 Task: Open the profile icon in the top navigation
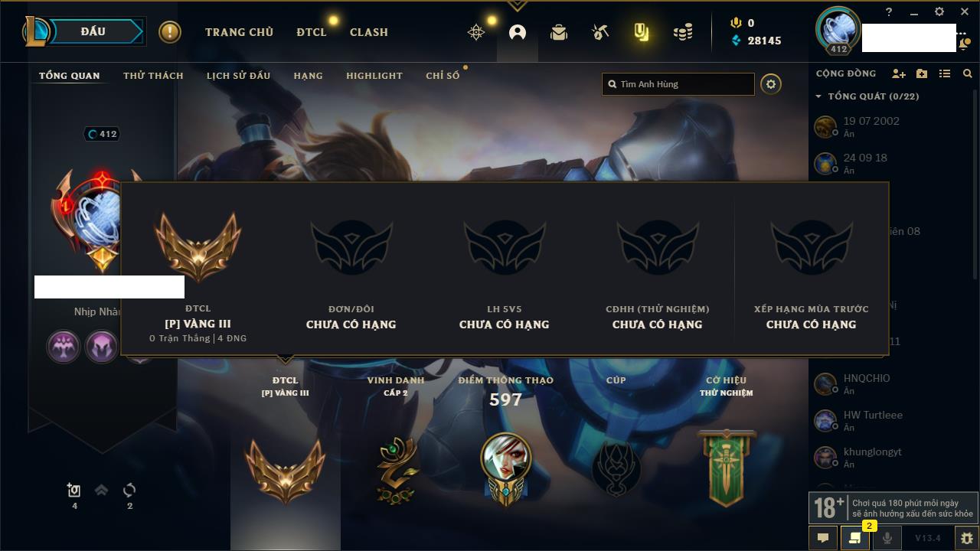pos(518,32)
